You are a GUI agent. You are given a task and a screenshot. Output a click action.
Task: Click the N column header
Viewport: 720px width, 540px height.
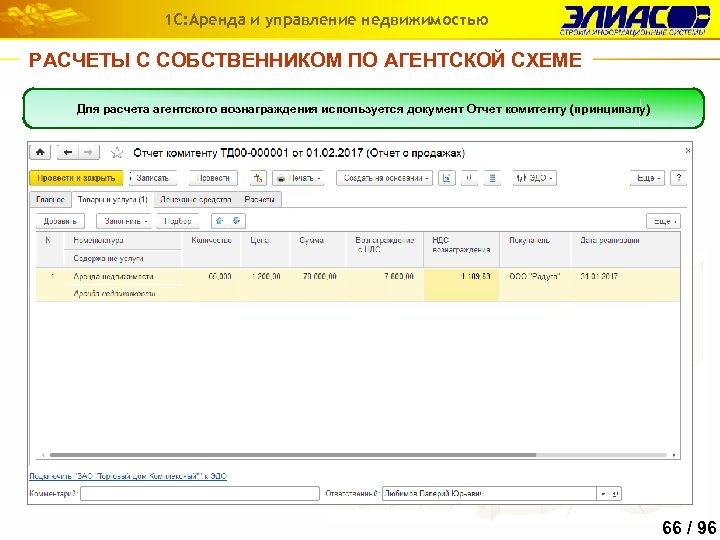pyautogui.click(x=49, y=249)
